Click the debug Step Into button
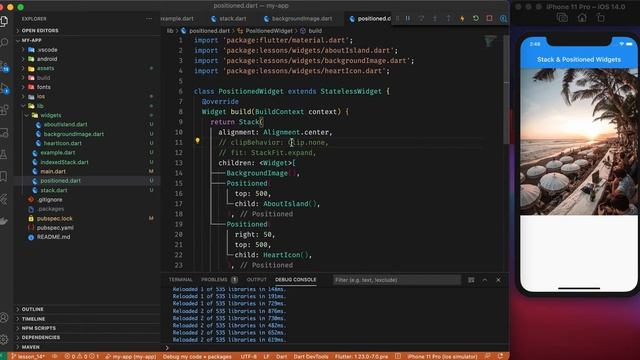The height and width of the screenshot is (360, 640). pyautogui.click(x=435, y=18)
